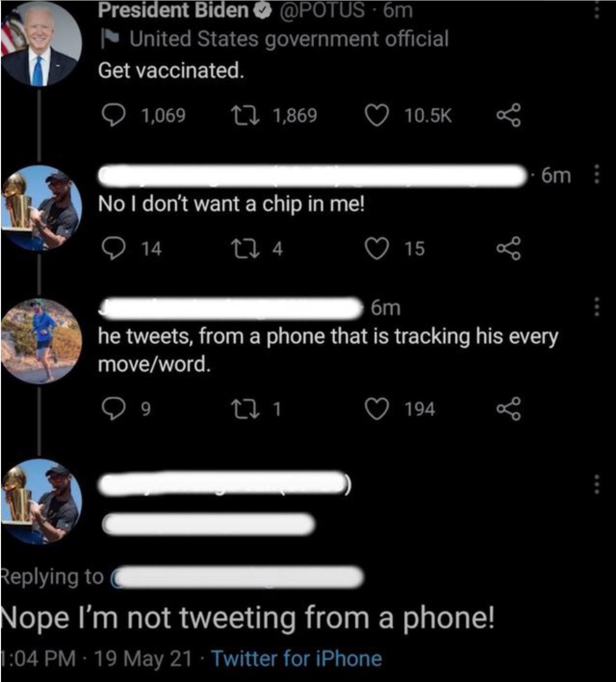The height and width of the screenshot is (682, 616).
Task: Share the phone tracking tweet
Action: click(x=509, y=409)
